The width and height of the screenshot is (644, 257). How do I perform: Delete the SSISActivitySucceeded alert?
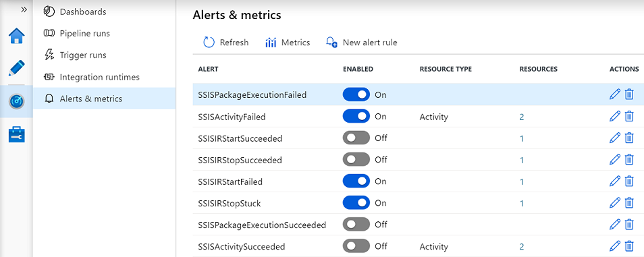(628, 246)
